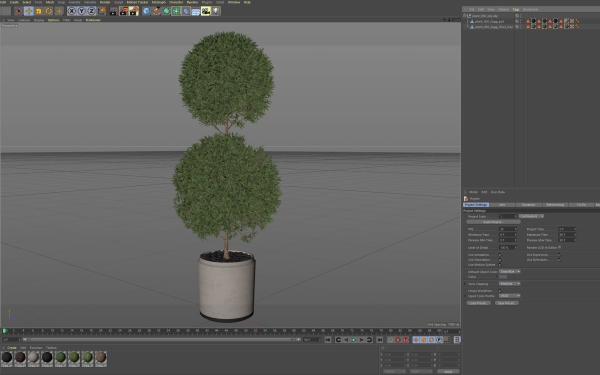This screenshot has height=375, width=600.
Task: Toggle the Use Generators checkbox
Action: point(500,259)
